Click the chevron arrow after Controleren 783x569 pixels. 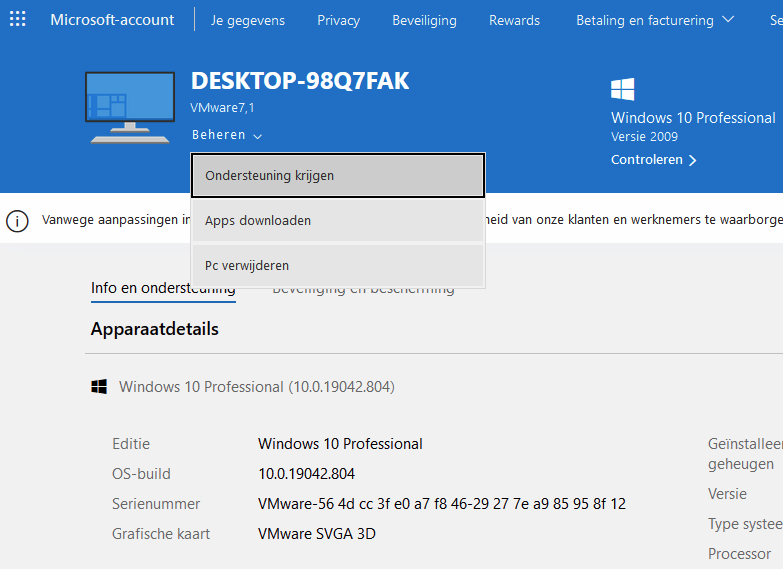pyautogui.click(x=692, y=160)
